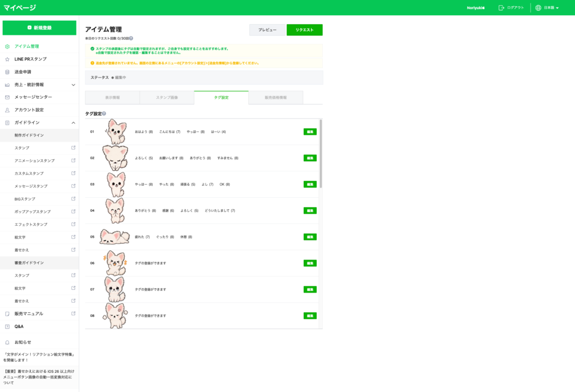Viewport: 575px width, 392px height.
Task: Click the ぐったり (8) tag on sticker 05
Action: tap(165, 237)
